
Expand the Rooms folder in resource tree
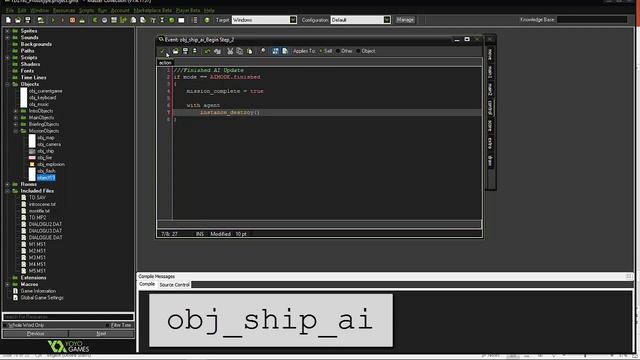[x=7, y=184]
